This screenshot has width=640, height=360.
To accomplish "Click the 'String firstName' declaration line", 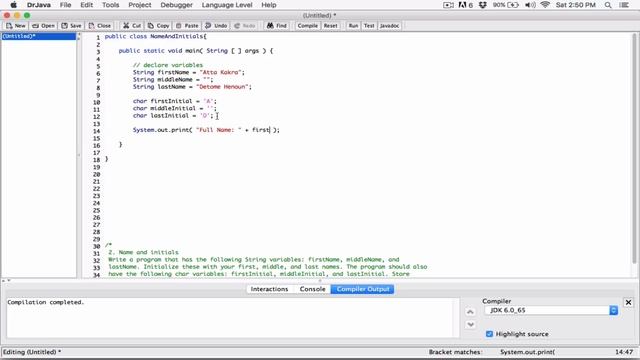I will point(189,72).
